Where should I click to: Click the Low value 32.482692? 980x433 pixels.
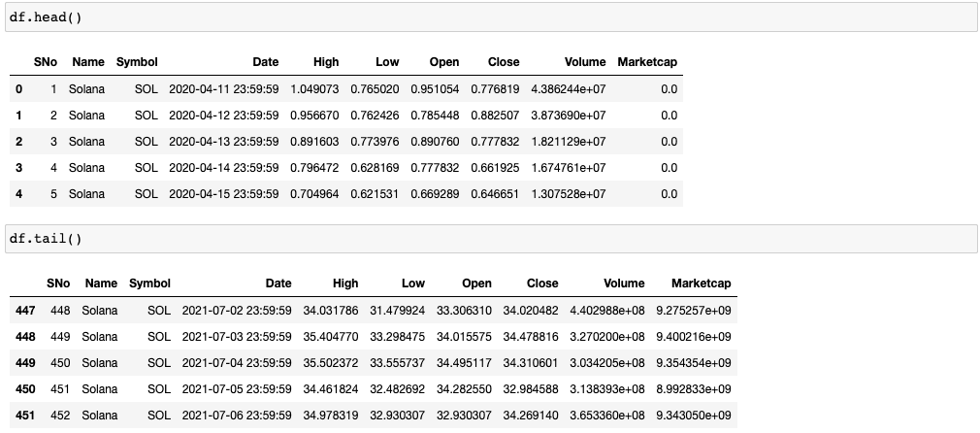tap(398, 389)
